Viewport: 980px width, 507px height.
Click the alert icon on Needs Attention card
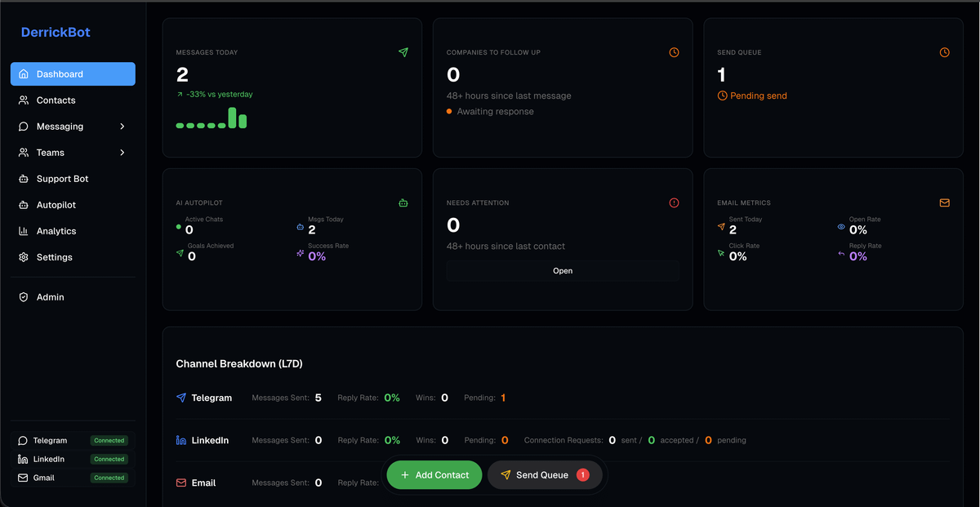(x=674, y=202)
